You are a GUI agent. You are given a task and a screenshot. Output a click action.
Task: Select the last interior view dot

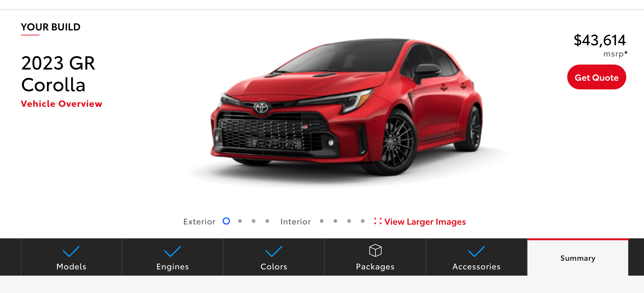click(363, 221)
